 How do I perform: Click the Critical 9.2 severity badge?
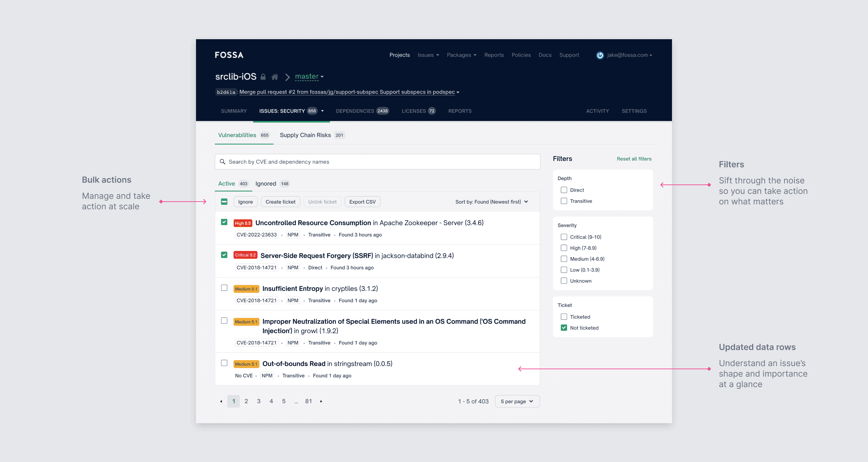coord(245,255)
